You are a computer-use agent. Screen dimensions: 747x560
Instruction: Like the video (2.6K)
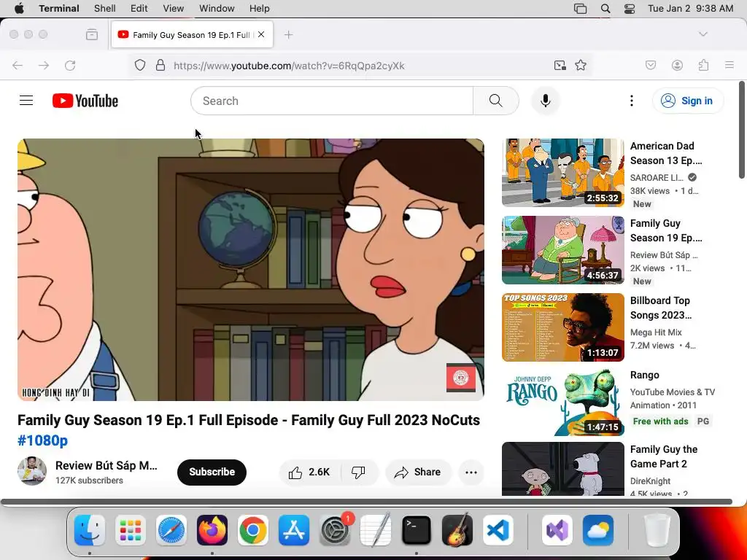point(309,472)
